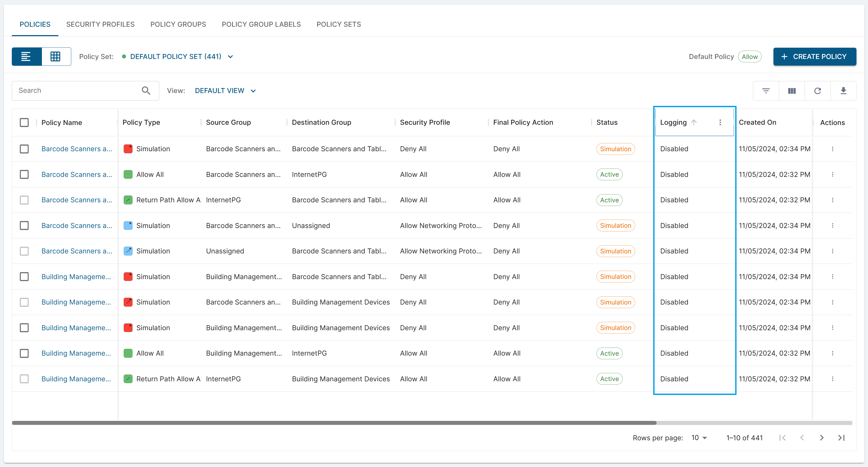Open the rows per page dropdown

pos(699,438)
